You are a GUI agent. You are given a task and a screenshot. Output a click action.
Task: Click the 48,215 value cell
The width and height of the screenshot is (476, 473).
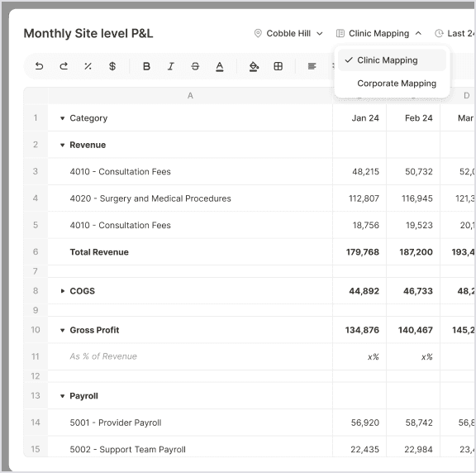point(359,172)
